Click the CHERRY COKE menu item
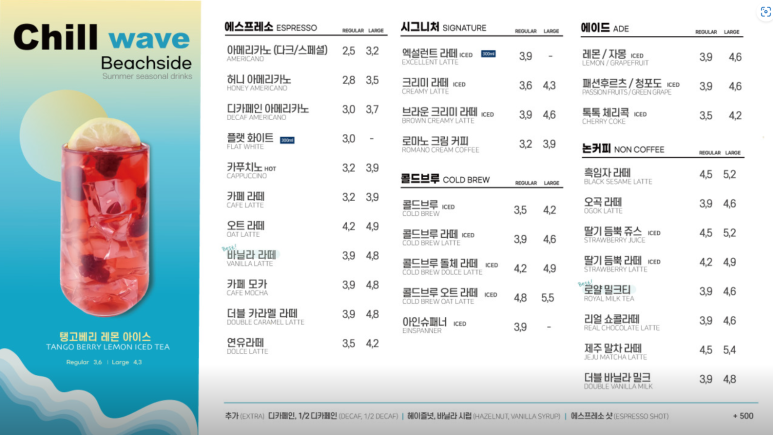The height and width of the screenshot is (435, 773). pos(614,116)
